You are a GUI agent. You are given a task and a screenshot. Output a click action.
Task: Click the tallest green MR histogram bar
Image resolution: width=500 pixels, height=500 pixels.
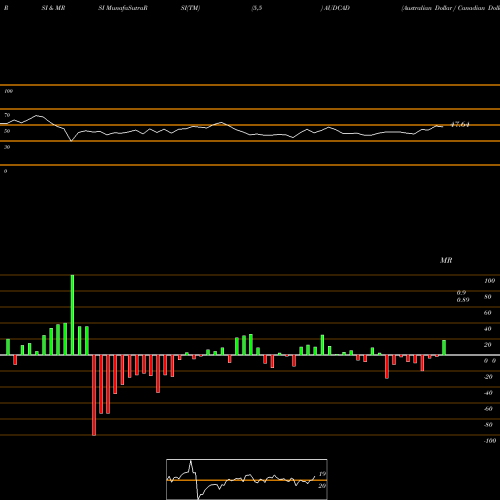pos(72,315)
